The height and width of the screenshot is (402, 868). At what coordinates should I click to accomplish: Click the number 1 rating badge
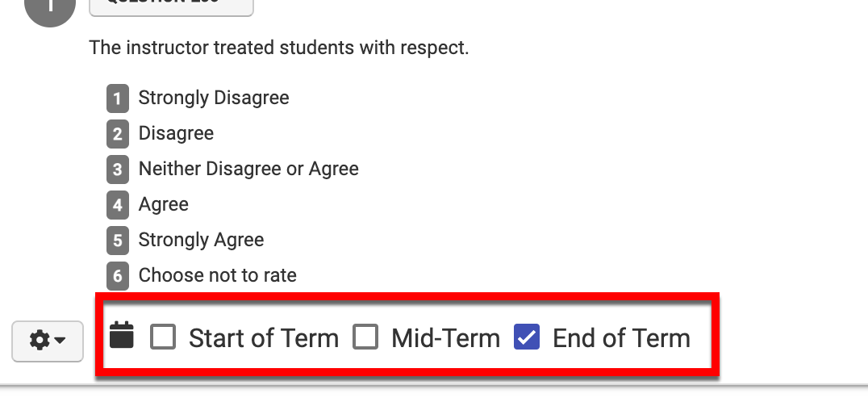pyautogui.click(x=118, y=99)
